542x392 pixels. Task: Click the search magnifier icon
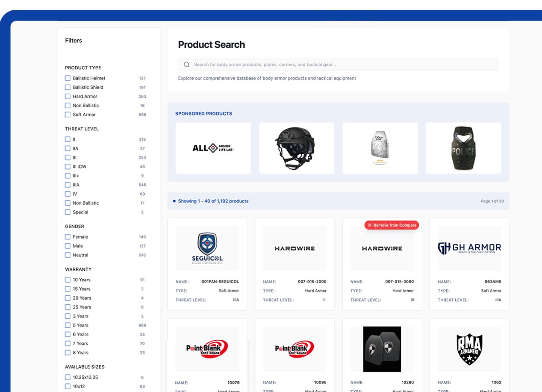[186, 65]
